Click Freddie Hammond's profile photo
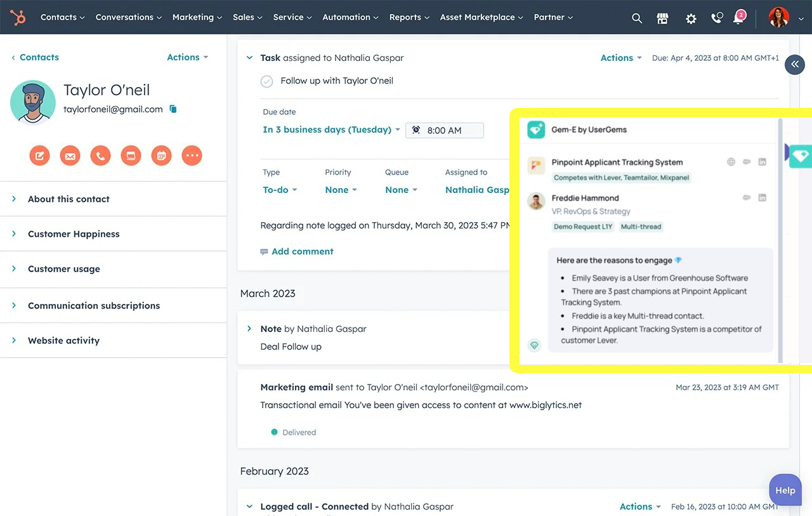Viewport: 812px width, 516px height. click(536, 201)
